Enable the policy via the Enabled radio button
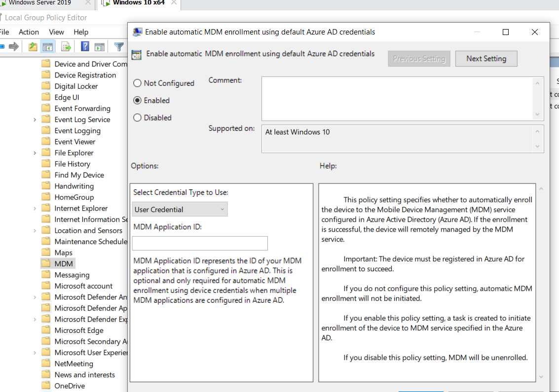This screenshot has height=392, width=559. tap(137, 100)
